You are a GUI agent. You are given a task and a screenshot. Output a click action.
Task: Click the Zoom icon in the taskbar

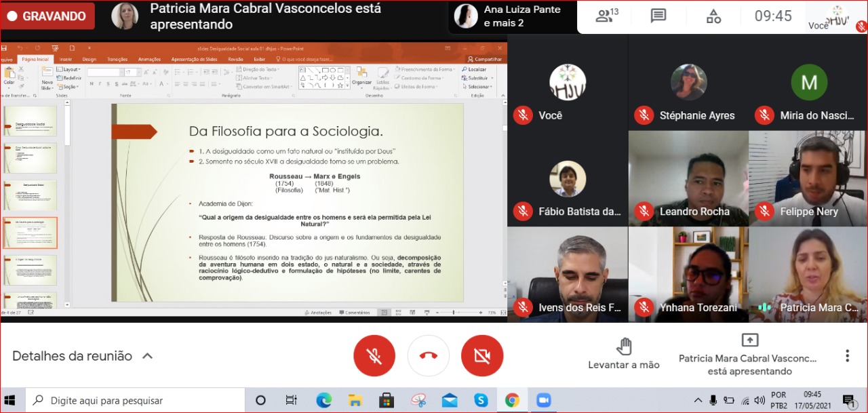pos(543,400)
